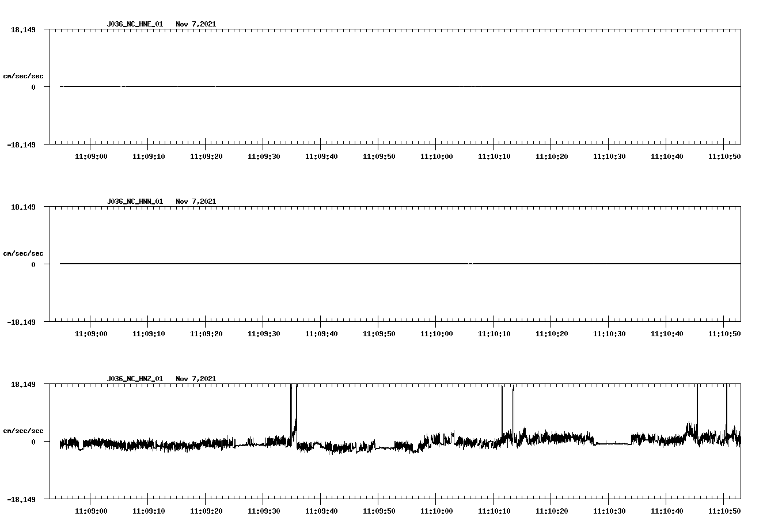Click 11:10:00 time label under HNE plot
This screenshot has height=532, width=782.
[436, 157]
